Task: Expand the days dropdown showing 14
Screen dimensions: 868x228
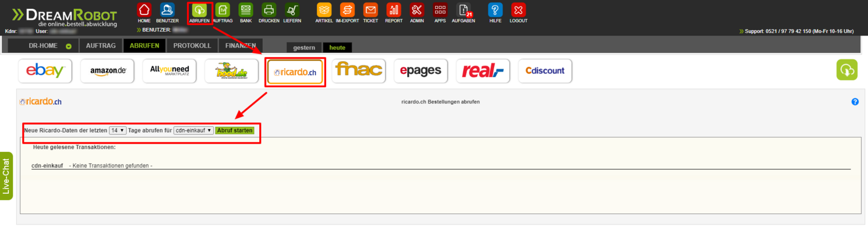Action: coord(118,130)
